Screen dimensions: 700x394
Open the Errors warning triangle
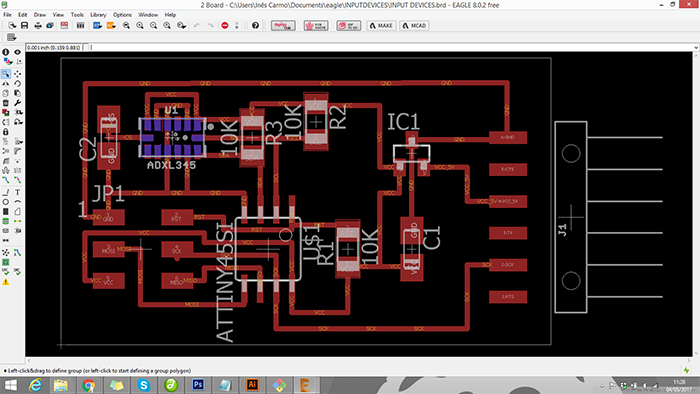point(6,282)
